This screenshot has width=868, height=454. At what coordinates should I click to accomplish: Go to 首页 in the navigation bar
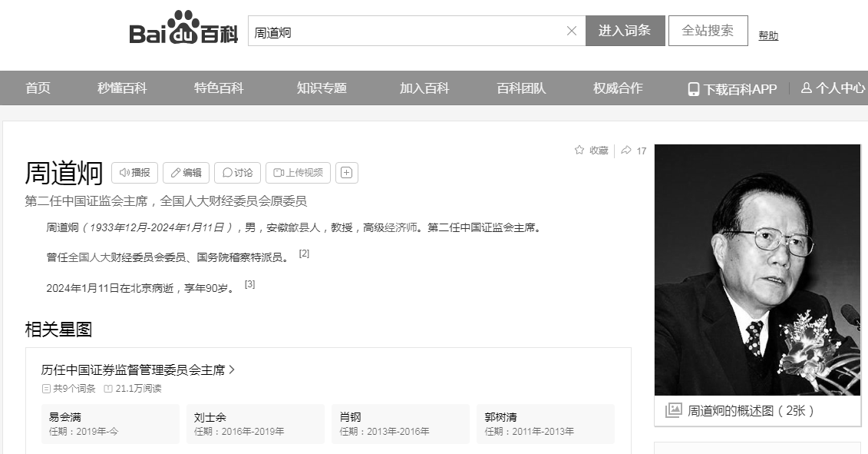tap(37, 88)
